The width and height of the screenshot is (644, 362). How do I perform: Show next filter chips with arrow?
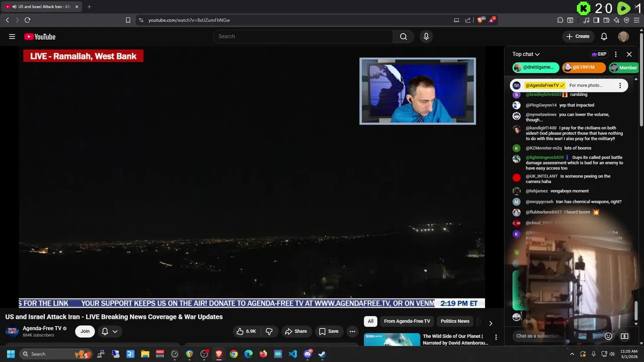491,323
